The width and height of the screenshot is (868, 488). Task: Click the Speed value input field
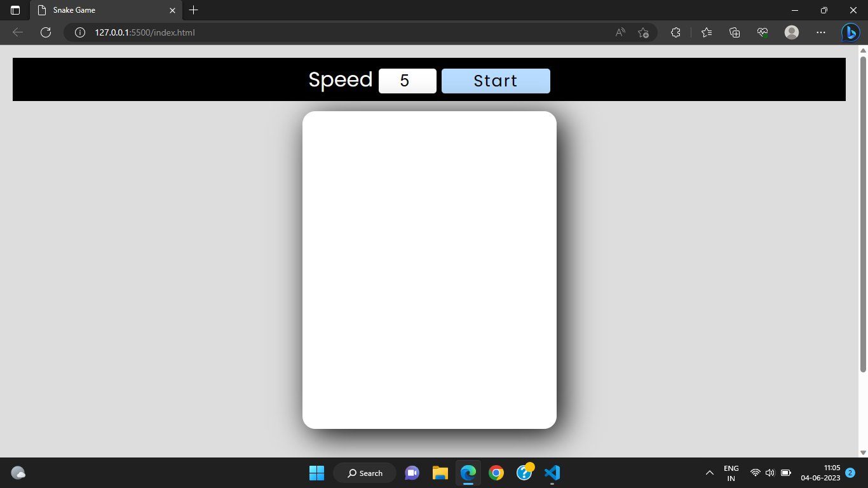pyautogui.click(x=407, y=80)
